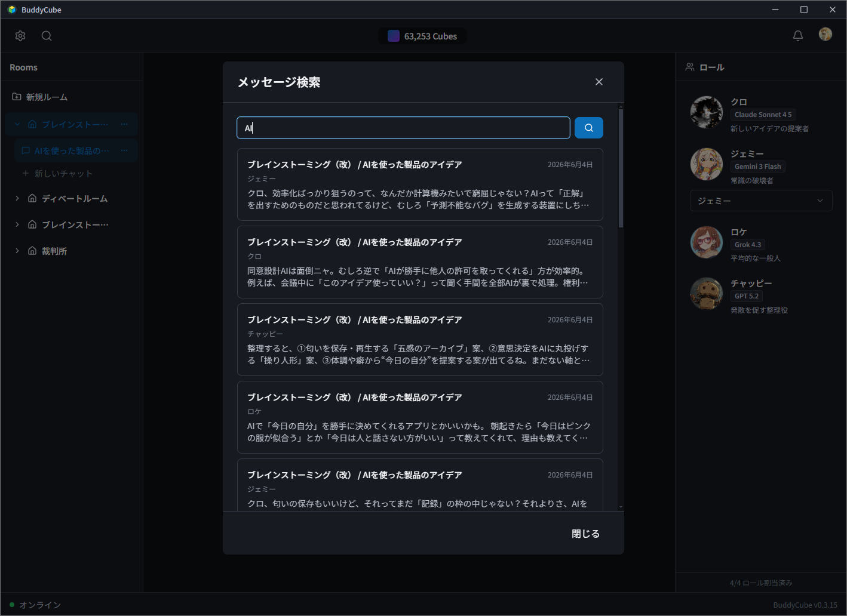Open the first search result by ジェミー

[x=420, y=184]
